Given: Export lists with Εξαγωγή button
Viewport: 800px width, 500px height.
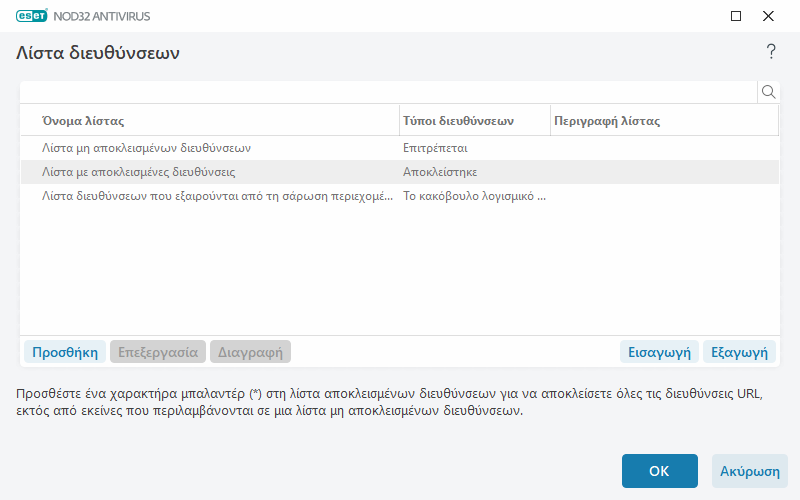Looking at the screenshot, I should pos(739,352).
